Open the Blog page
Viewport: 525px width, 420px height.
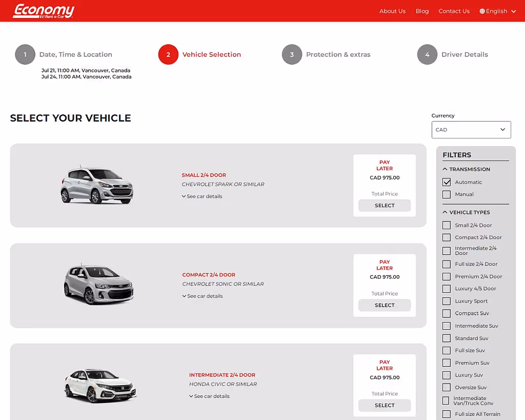[422, 11]
